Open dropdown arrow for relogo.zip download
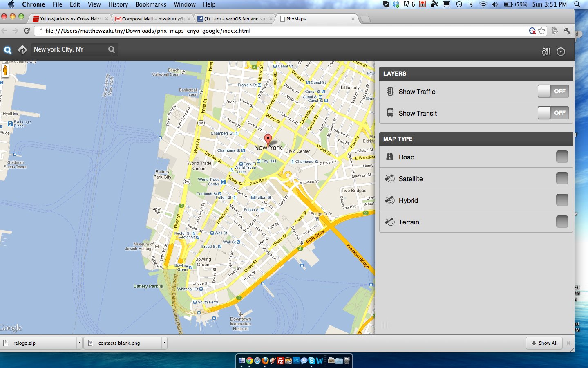Screen dimensions: 588x368 (x=79, y=343)
